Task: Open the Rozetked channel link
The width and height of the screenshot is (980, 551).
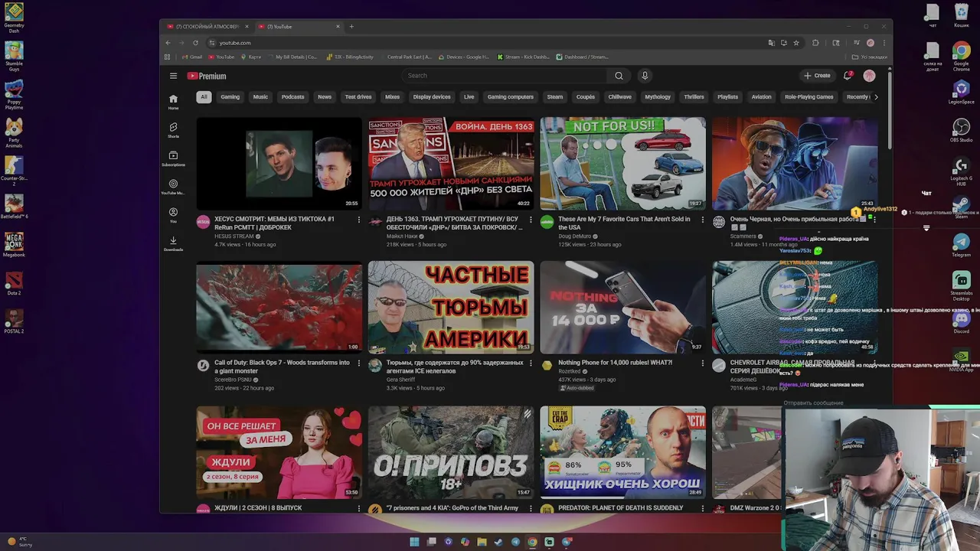Action: (x=570, y=371)
